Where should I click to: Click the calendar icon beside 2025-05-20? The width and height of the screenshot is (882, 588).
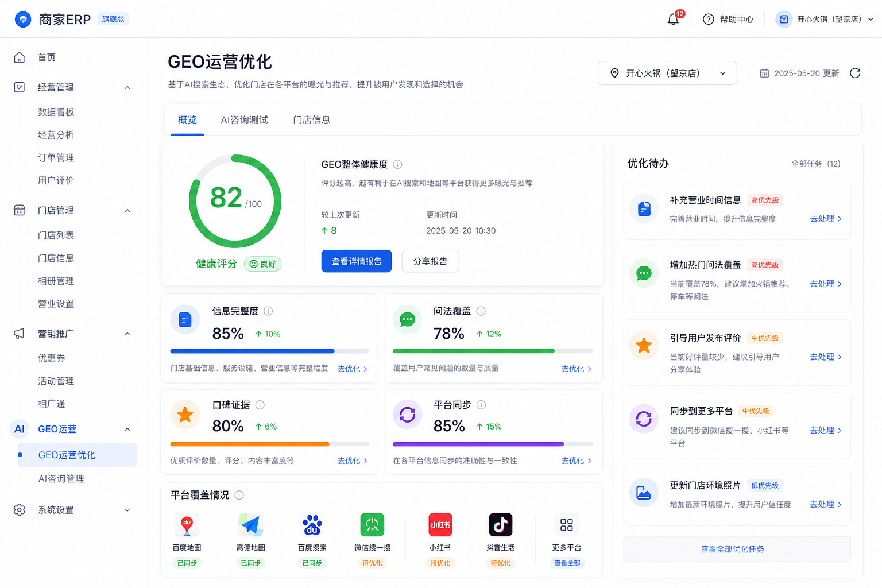(x=764, y=73)
